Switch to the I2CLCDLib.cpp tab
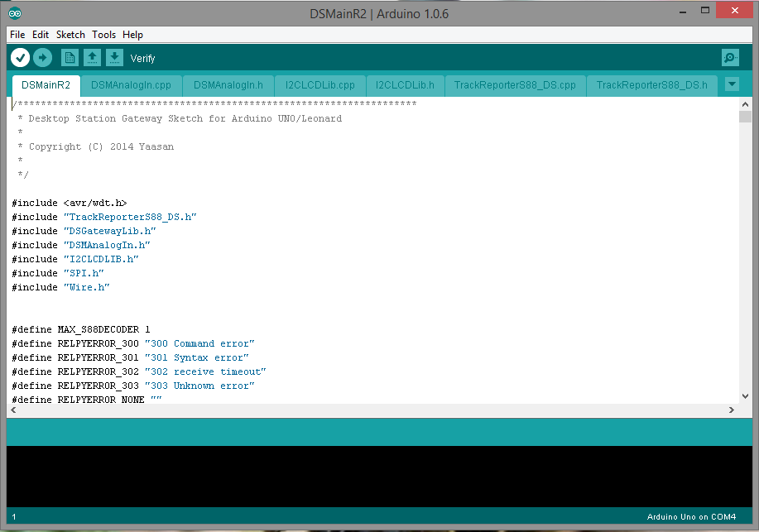 (320, 85)
